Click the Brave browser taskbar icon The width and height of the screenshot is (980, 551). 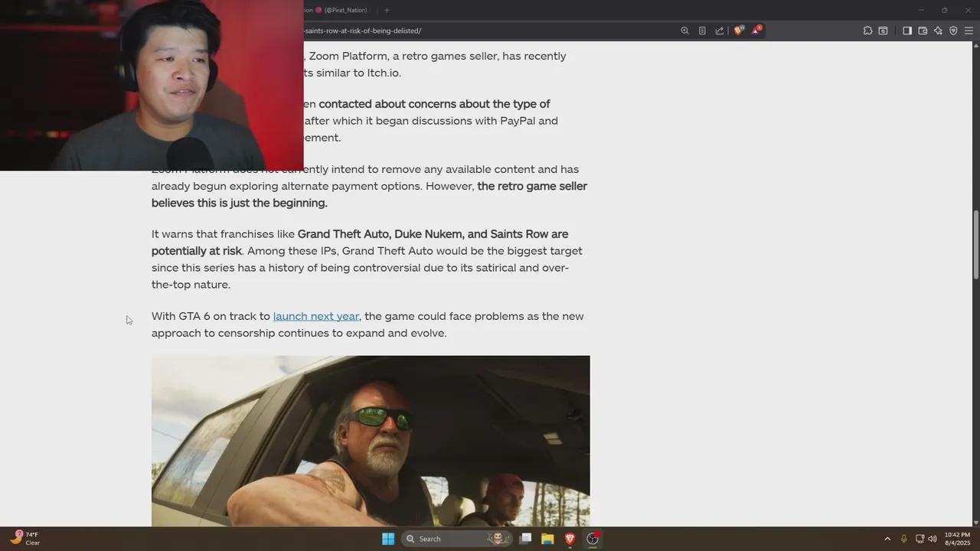pos(570,539)
